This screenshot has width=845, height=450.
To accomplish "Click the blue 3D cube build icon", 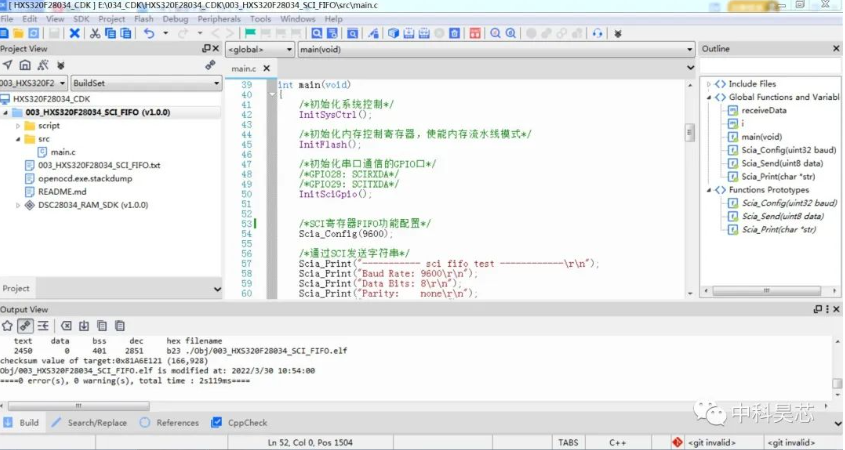I will point(393,33).
